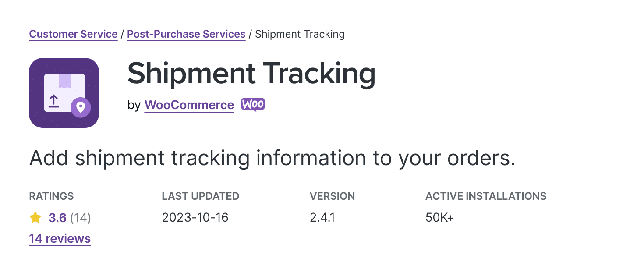Select the upward arrow on the package graphic
644x269 pixels.
[53, 102]
